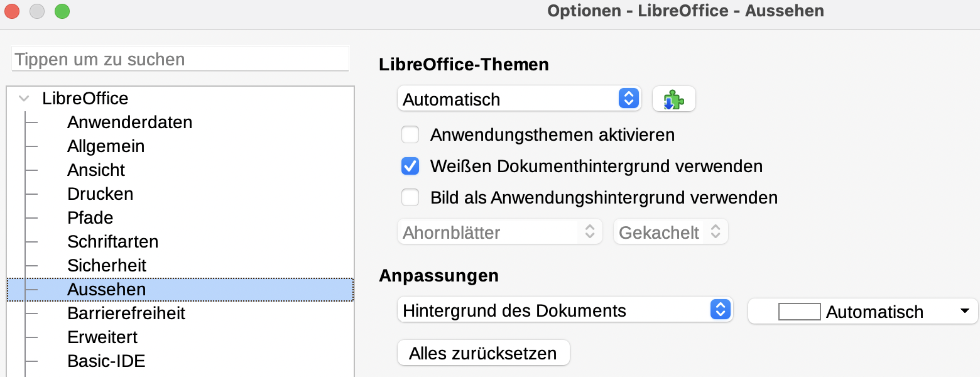Uncheck Weißen Dokumenthintergrund verwenden
The width and height of the screenshot is (980, 377).
pyautogui.click(x=410, y=166)
